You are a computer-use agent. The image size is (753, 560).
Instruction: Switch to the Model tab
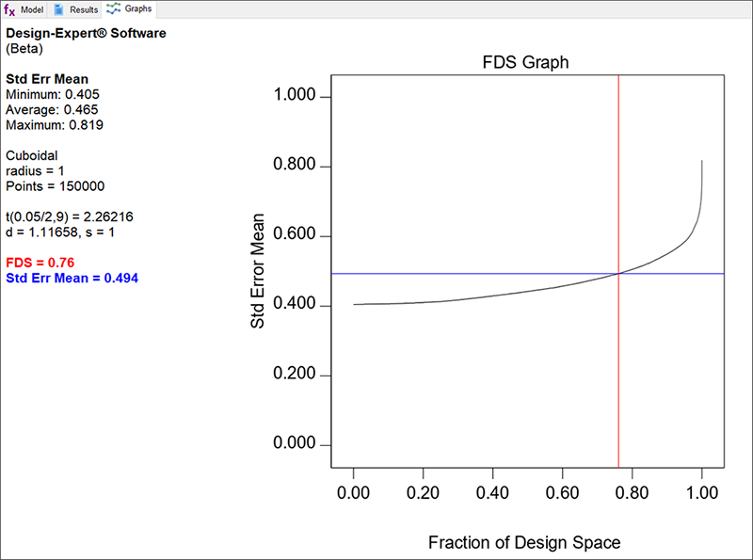point(32,9)
